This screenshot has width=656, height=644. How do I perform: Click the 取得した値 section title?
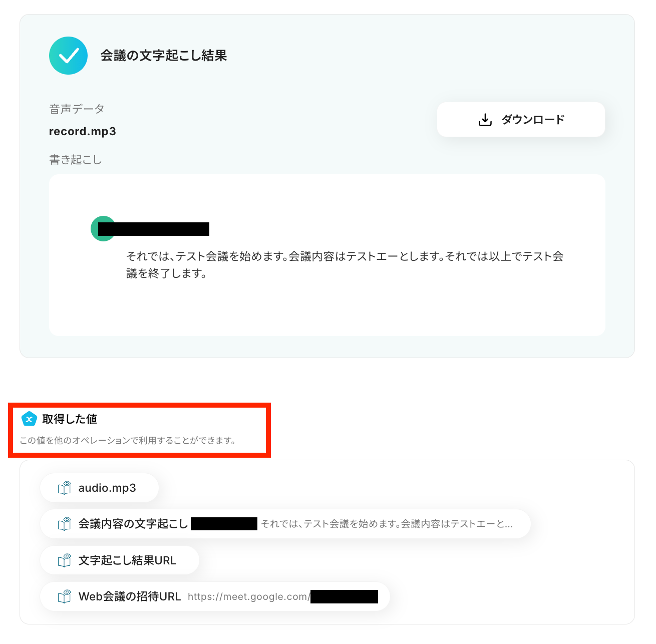pos(70,419)
